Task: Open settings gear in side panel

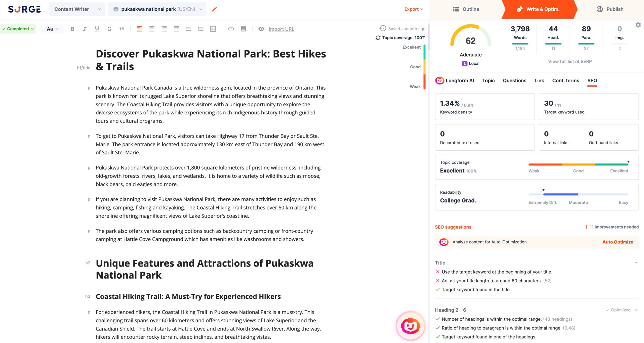Action: [638, 25]
